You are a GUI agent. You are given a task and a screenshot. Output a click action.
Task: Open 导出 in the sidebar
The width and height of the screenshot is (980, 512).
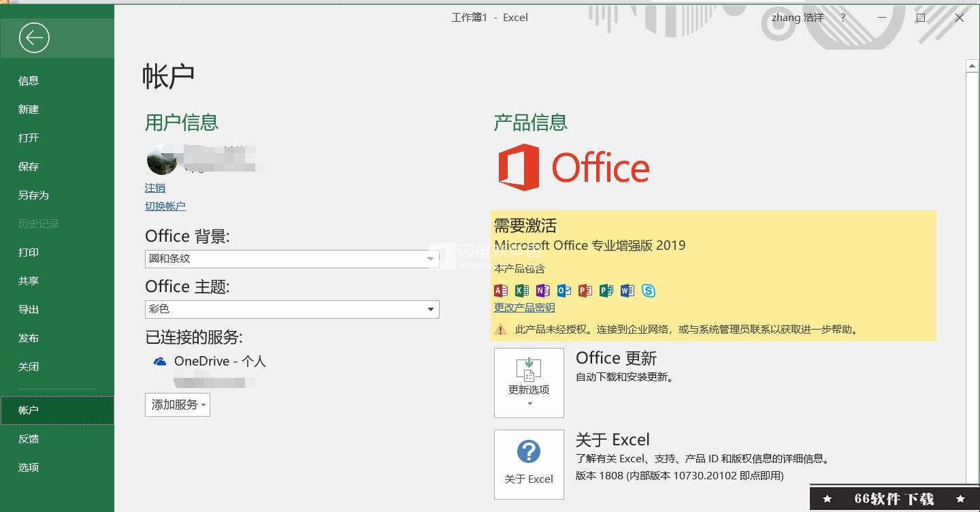tap(57, 309)
